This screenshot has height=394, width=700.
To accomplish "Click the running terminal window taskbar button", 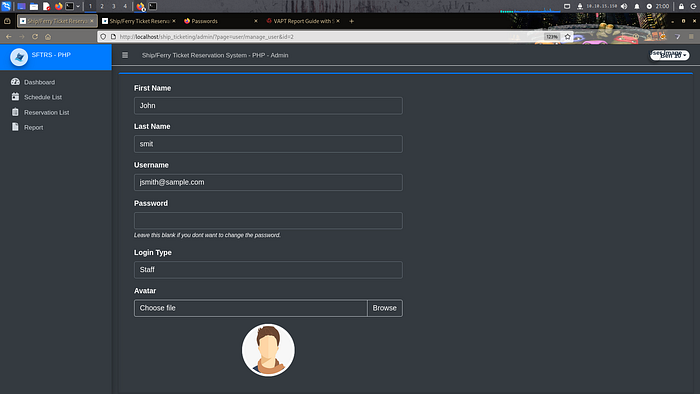I will point(153,6).
